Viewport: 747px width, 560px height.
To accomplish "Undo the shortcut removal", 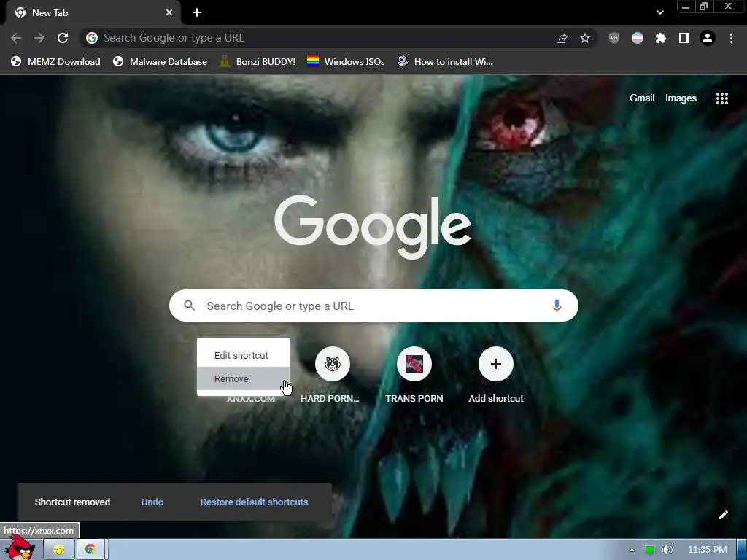I will click(152, 502).
